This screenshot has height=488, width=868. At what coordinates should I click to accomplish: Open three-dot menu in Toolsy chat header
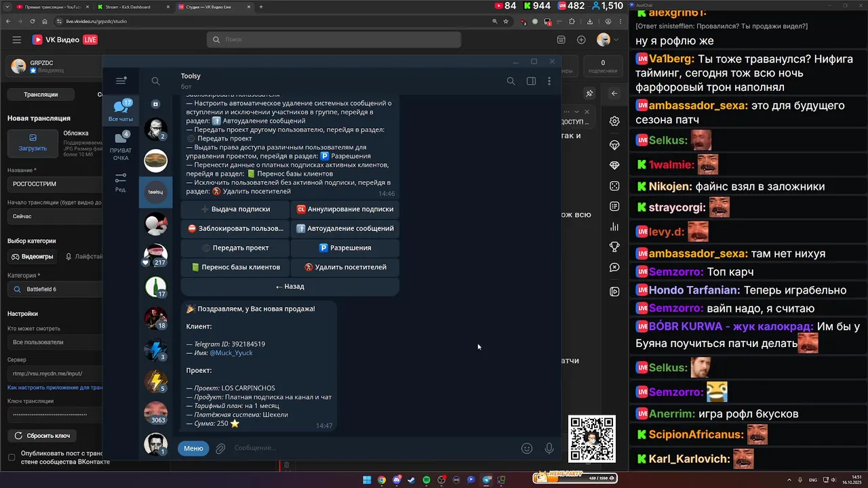point(549,81)
